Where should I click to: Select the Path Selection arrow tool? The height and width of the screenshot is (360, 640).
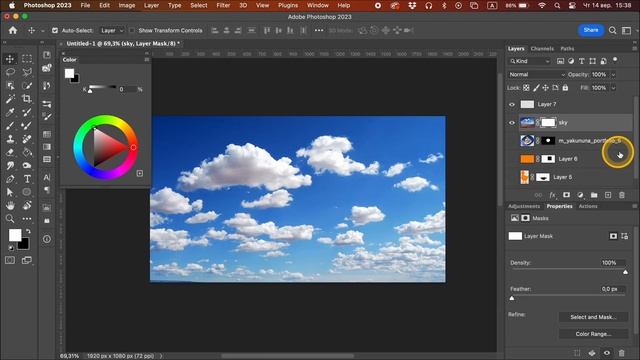(10, 192)
